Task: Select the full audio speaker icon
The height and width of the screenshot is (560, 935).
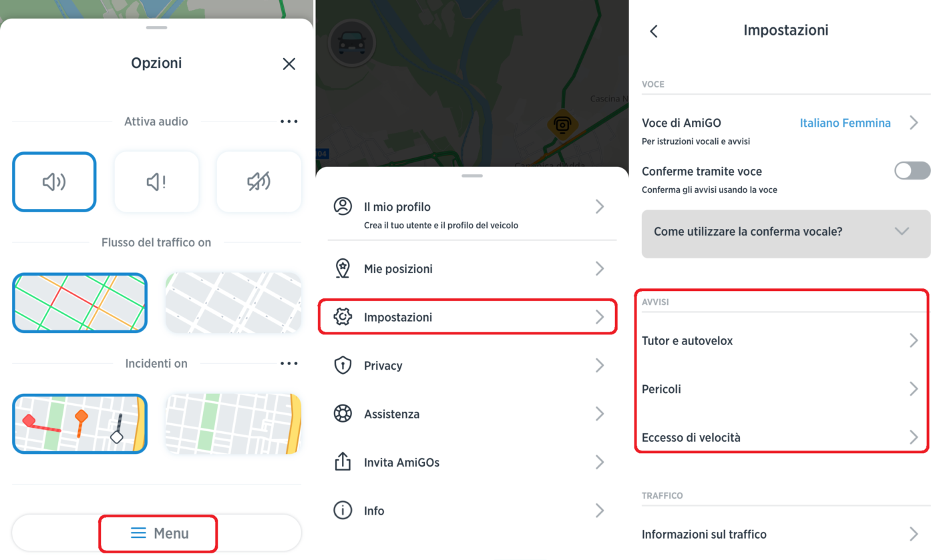Action: tap(54, 182)
